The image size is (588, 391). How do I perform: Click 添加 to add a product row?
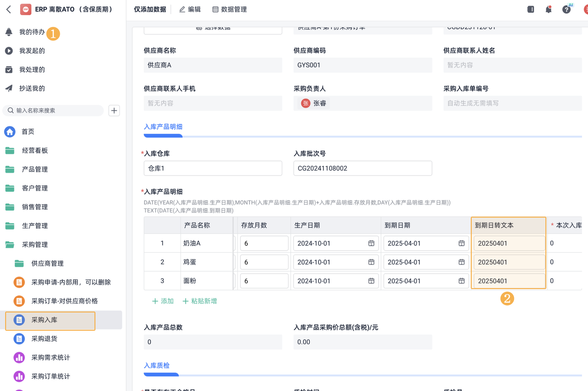pos(163,301)
